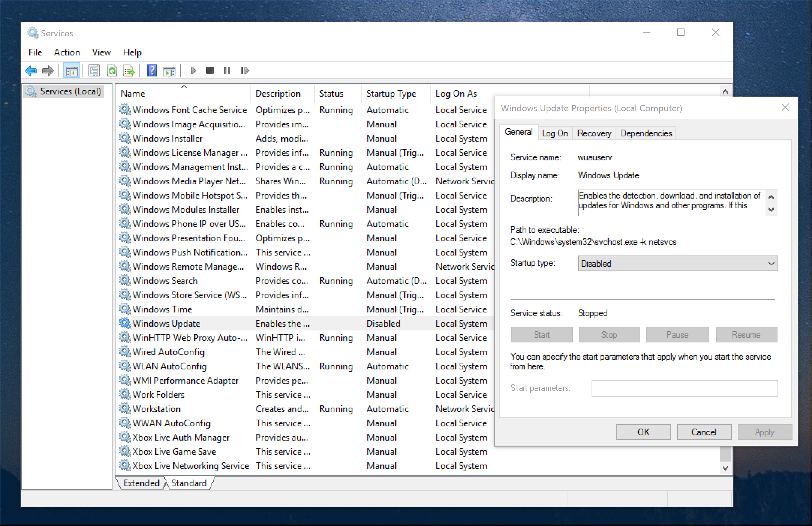Click the green Refresh toolbar icon

tap(112, 70)
